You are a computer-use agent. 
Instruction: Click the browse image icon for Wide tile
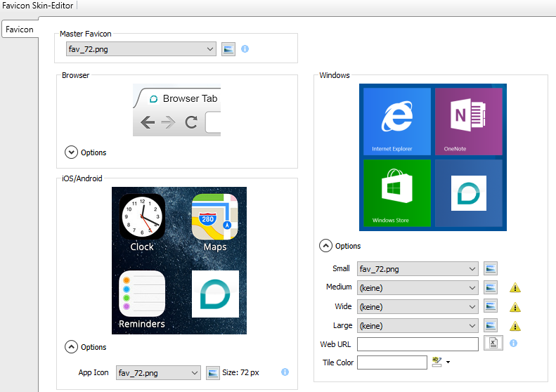[491, 306]
